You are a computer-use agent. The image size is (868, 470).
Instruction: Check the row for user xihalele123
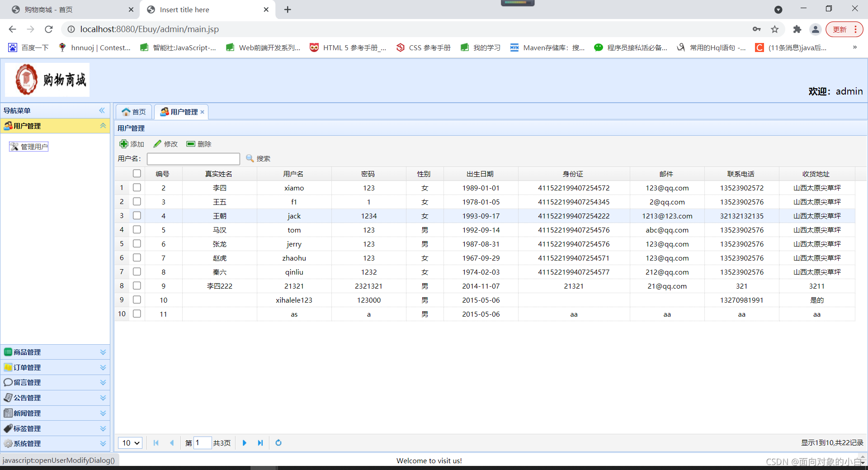[137, 299]
